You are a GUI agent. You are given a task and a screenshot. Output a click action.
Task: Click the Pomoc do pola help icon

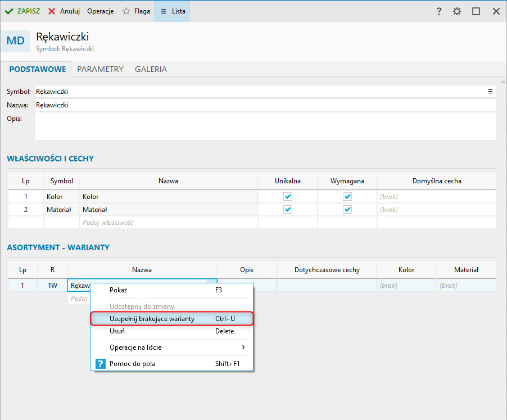tap(100, 364)
